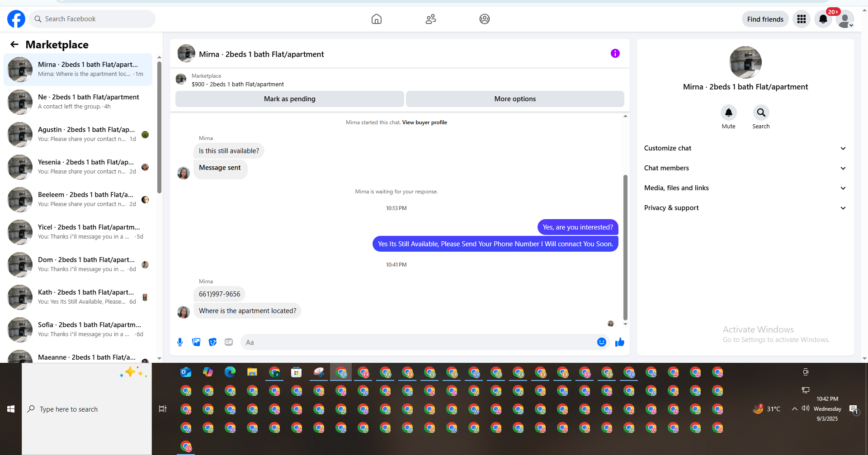Open Microsoft Store from the taskbar
The width and height of the screenshot is (868, 455).
[297, 372]
